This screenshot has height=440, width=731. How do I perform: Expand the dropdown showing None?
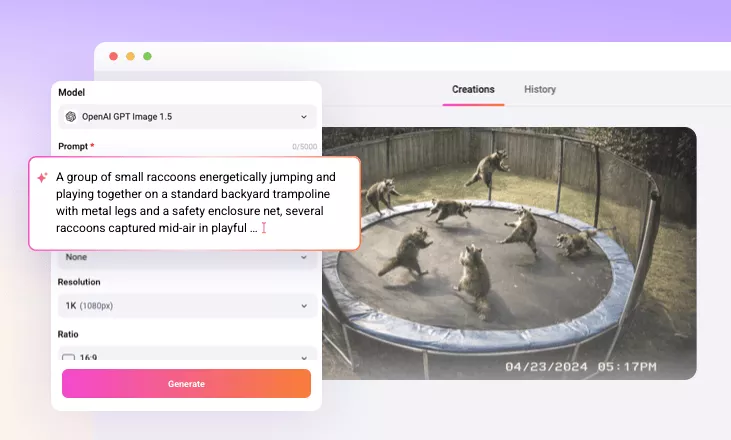(187, 259)
